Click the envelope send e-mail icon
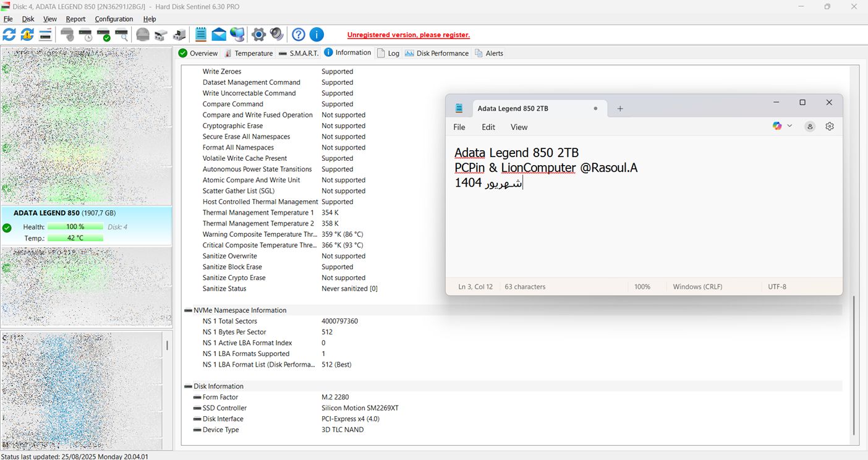868x460 pixels. [x=219, y=35]
